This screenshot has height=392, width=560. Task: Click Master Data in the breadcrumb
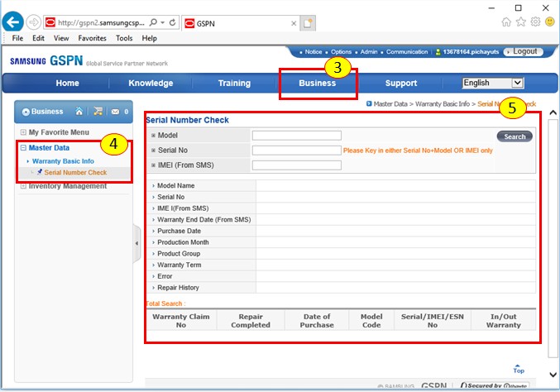390,104
